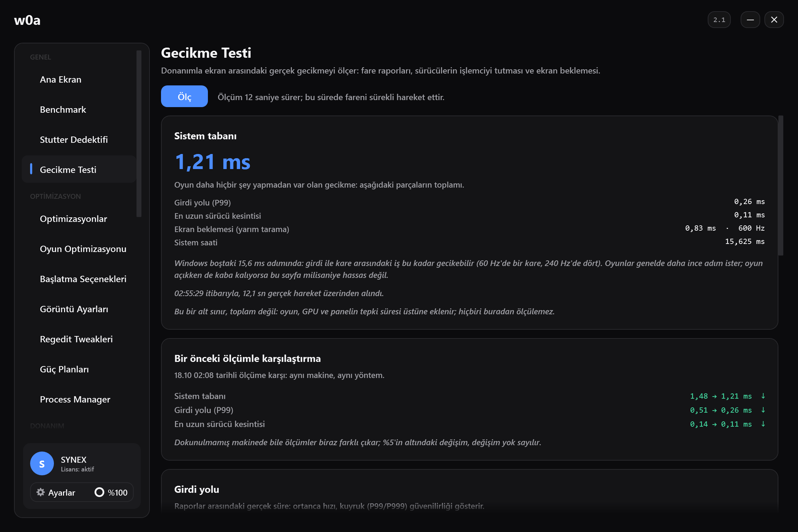Open the Optimizasyonlar section
798x532 pixels.
point(79,219)
